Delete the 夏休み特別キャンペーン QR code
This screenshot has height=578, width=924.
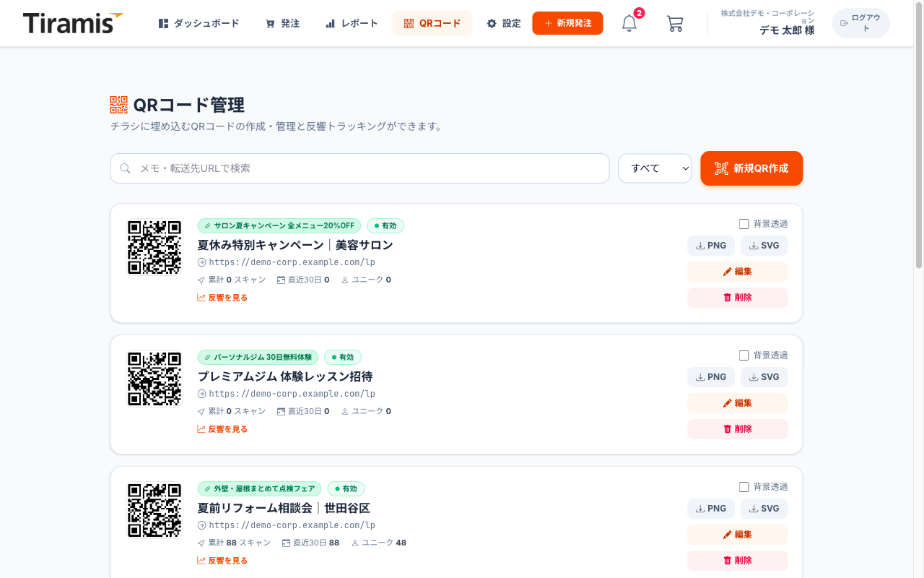point(738,298)
